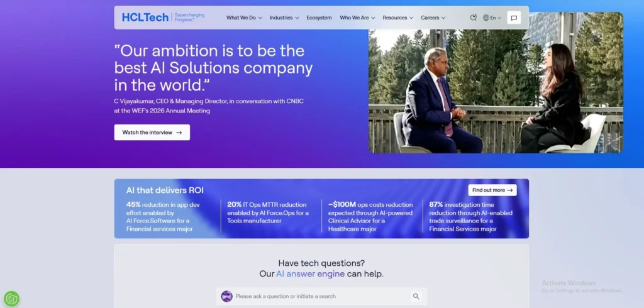
Task: Open the Who We Are dropdown
Action: tap(357, 18)
